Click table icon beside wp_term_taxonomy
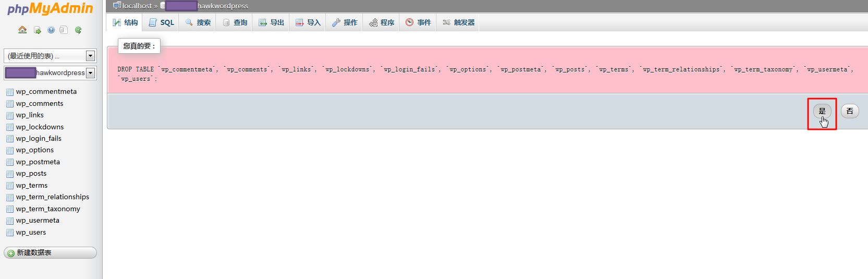Viewport: 868px width, 279px height. pyautogui.click(x=10, y=209)
